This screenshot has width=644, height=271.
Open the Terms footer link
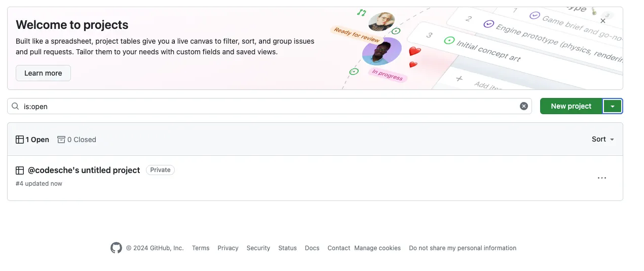click(x=201, y=248)
